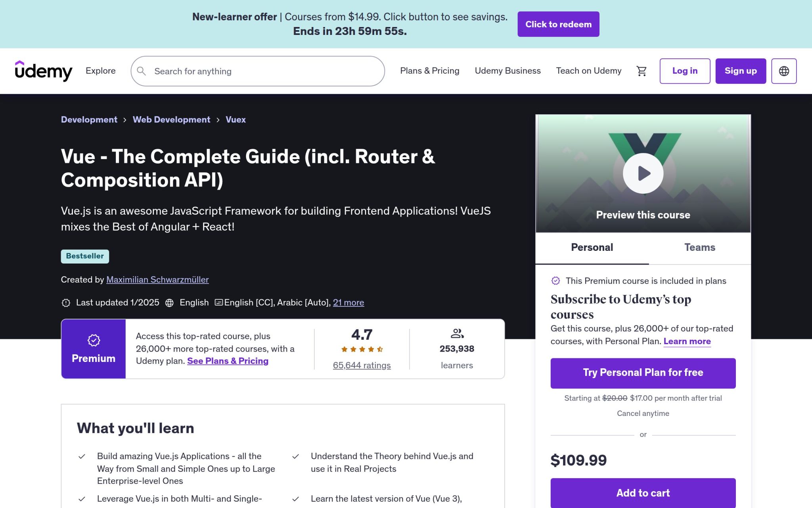Open the Vuex breadcrumb

tap(236, 119)
